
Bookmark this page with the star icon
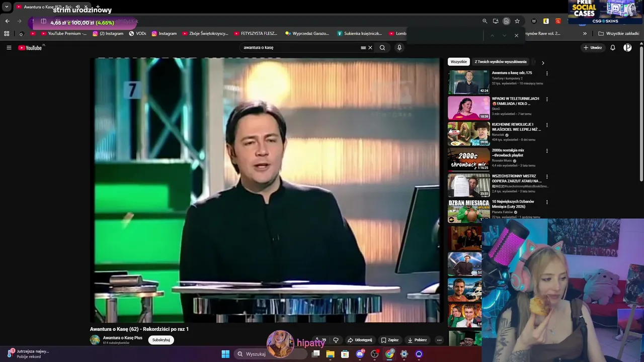517,21
